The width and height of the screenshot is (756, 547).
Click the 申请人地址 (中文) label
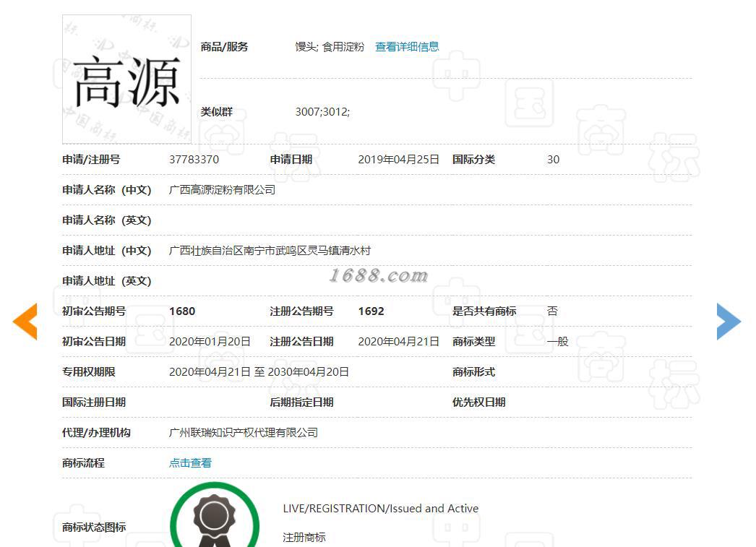tap(106, 251)
